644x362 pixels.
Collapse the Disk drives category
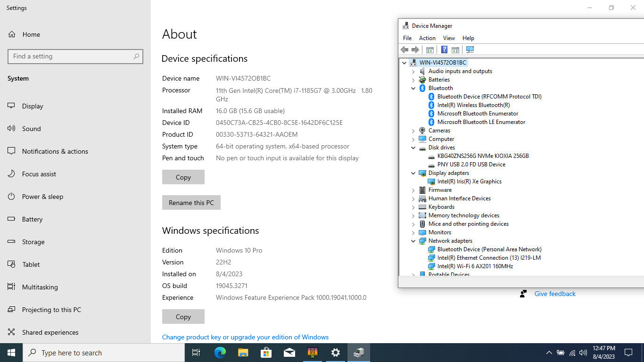[x=413, y=148]
